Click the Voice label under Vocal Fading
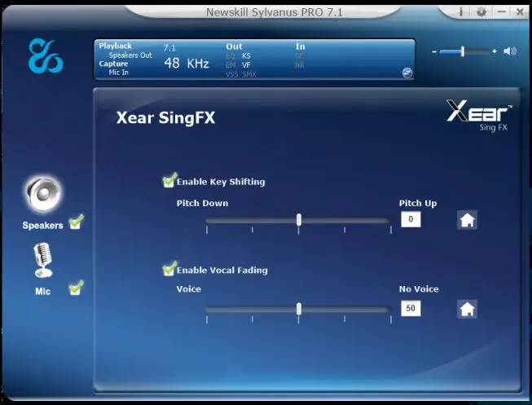The height and width of the screenshot is (405, 532). tap(189, 289)
